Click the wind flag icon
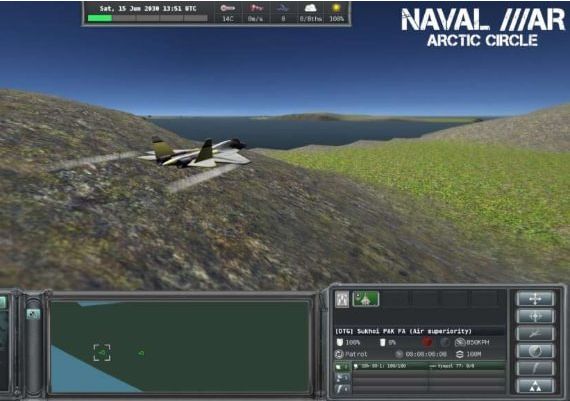The height and width of the screenshot is (401, 570). click(256, 8)
